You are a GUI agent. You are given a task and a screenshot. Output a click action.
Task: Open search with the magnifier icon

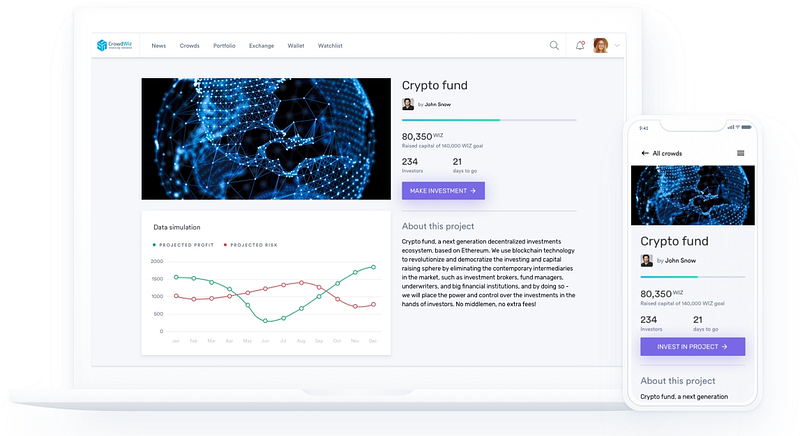554,45
